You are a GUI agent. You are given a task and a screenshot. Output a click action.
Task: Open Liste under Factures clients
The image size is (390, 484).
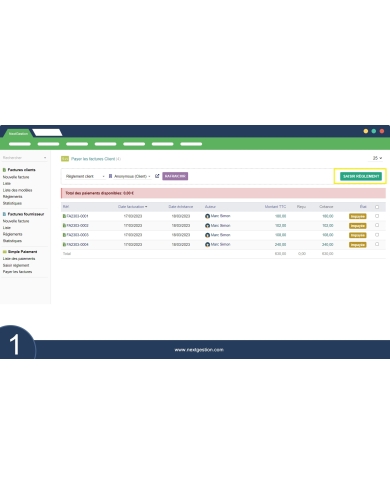pyautogui.click(x=7, y=184)
